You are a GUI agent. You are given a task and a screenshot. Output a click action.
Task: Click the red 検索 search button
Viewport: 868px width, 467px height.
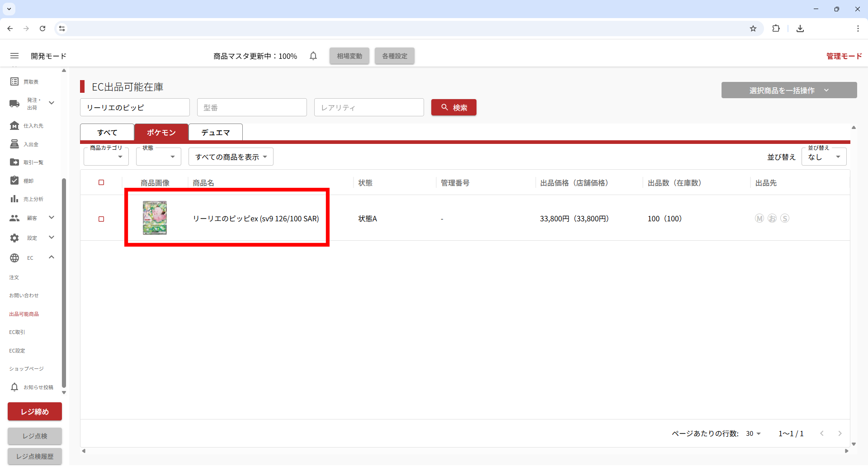pyautogui.click(x=453, y=107)
